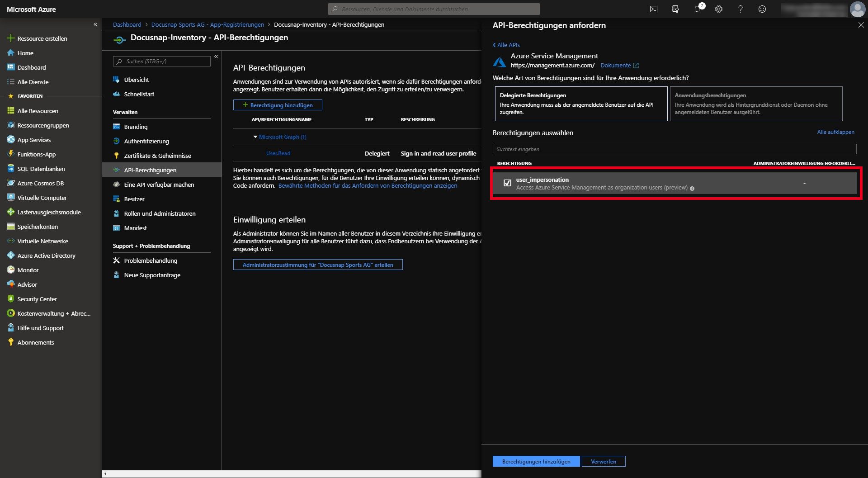
Task: Open Hilfe und Support
Action: point(40,328)
